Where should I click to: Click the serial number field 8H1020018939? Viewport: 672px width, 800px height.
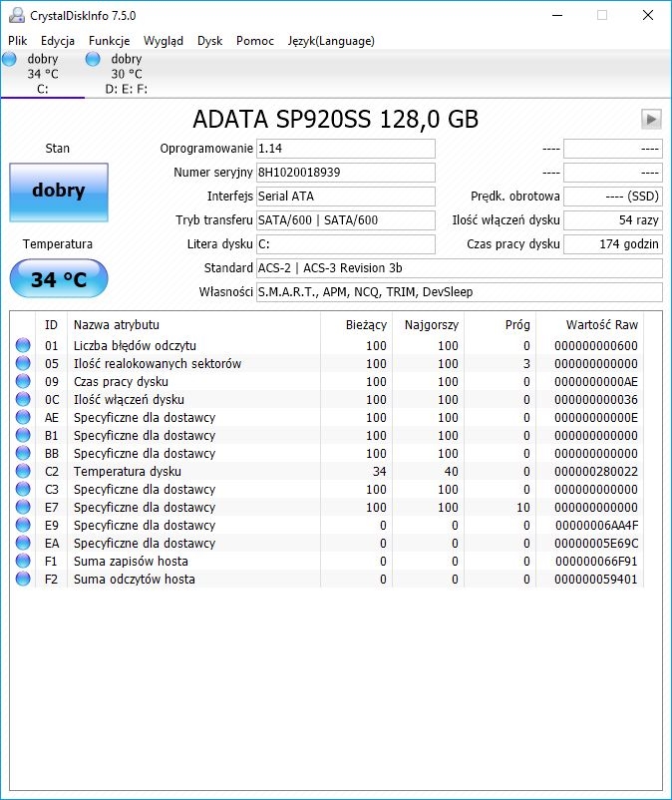pos(346,173)
